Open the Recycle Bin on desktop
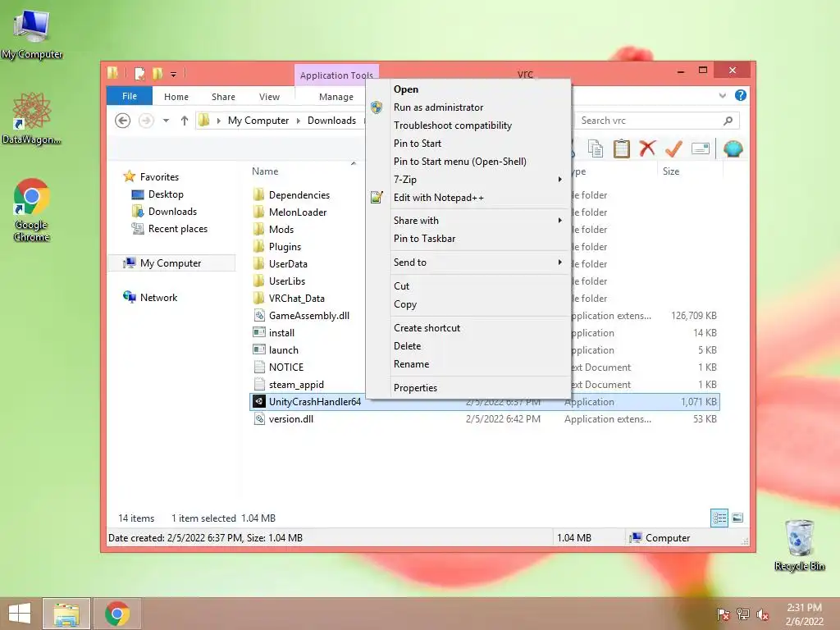Screen dimensions: 840x630 (799, 545)
